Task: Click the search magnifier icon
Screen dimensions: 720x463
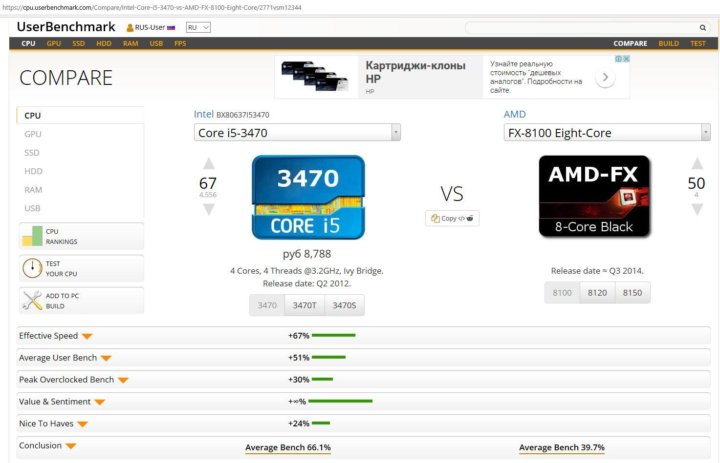Action: 701,28
